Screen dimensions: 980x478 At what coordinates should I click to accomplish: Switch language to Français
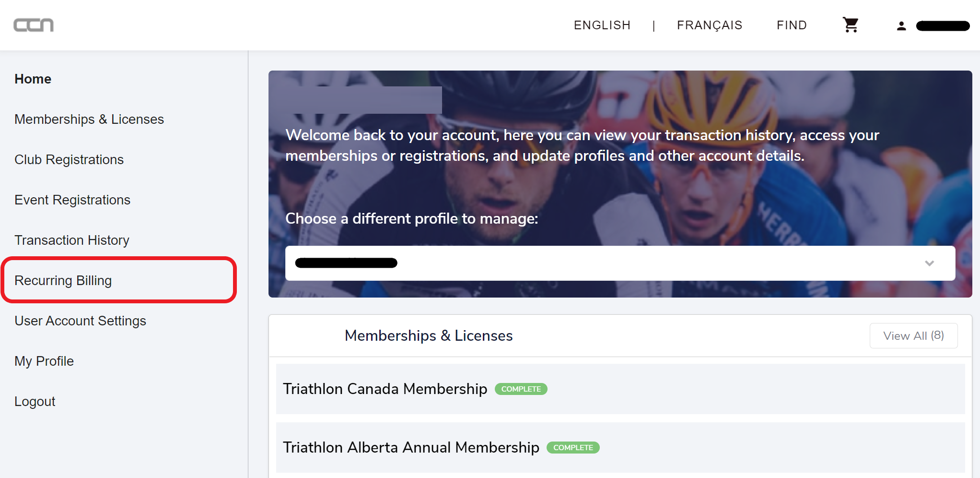pyautogui.click(x=709, y=25)
